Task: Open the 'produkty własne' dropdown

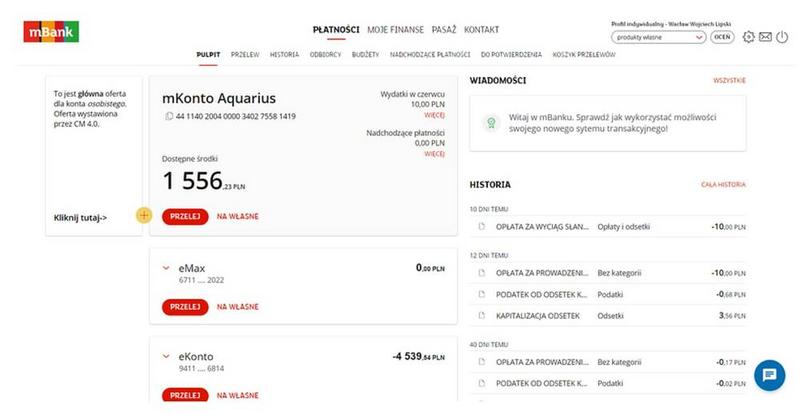Action: pos(659,37)
